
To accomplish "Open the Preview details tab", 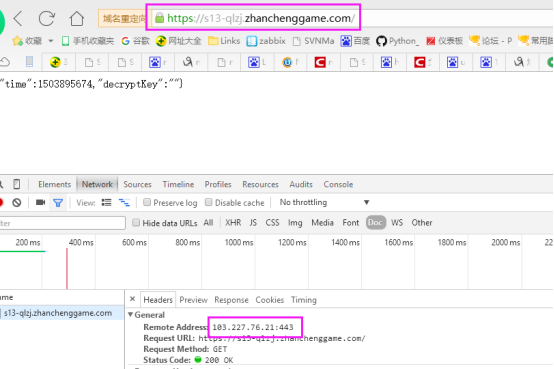I will click(193, 300).
